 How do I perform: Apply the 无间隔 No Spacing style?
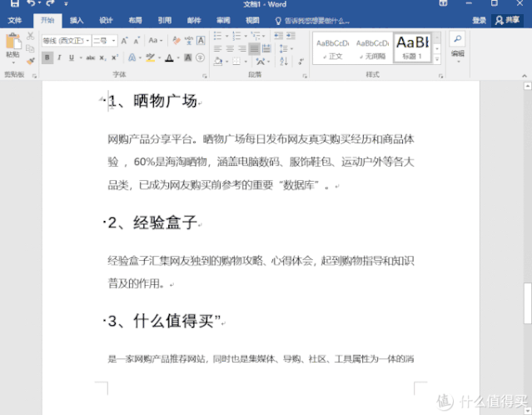(x=372, y=48)
